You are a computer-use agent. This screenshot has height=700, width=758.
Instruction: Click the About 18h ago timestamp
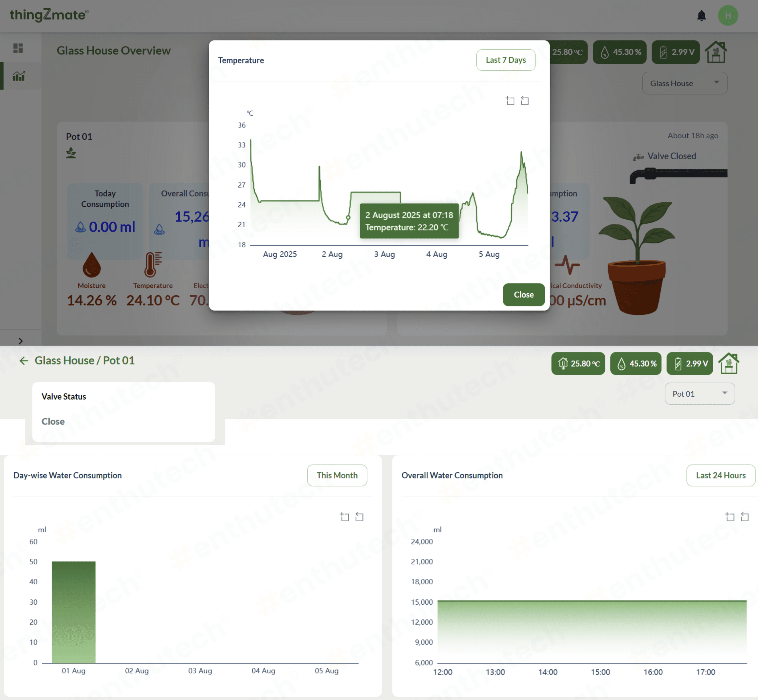pos(693,135)
